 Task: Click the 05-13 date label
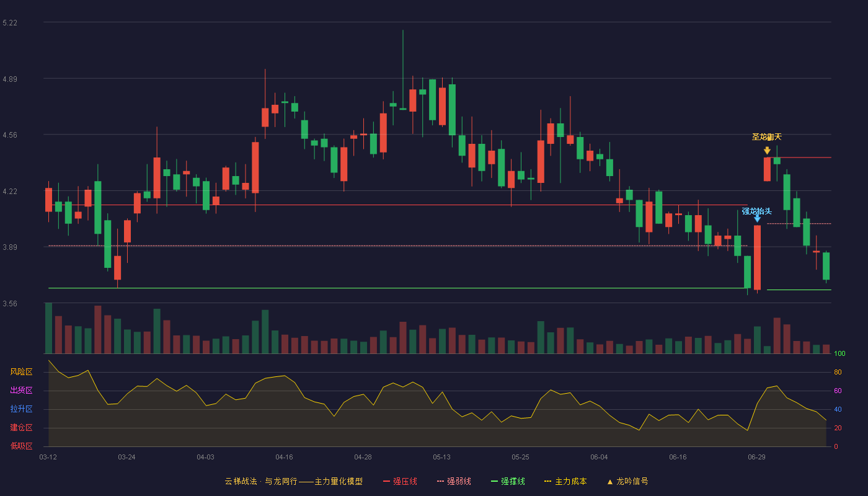(x=441, y=457)
